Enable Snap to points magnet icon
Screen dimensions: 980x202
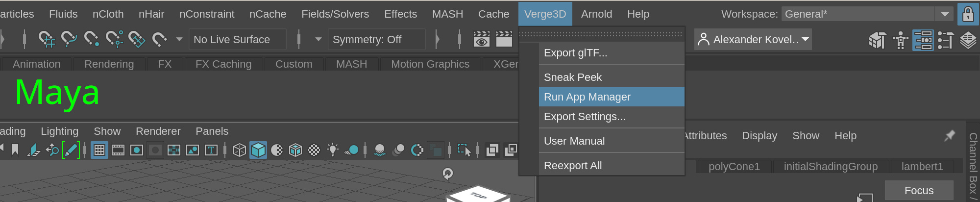pos(91,39)
